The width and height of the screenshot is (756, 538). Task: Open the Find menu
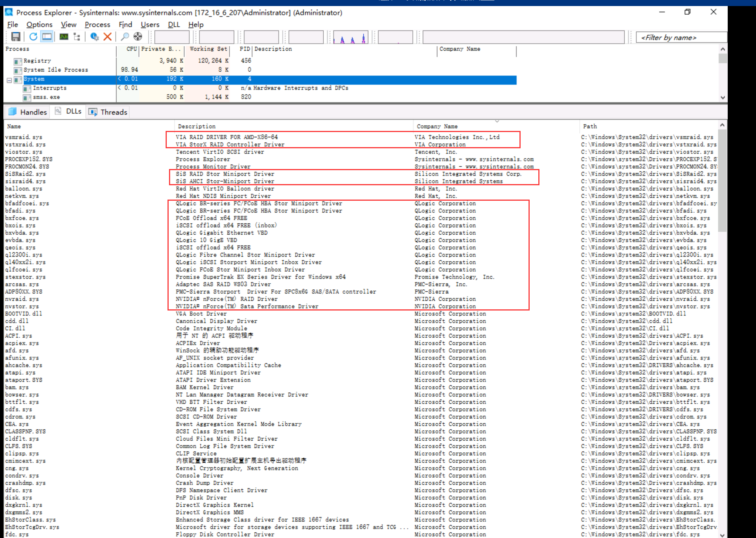[x=125, y=25]
